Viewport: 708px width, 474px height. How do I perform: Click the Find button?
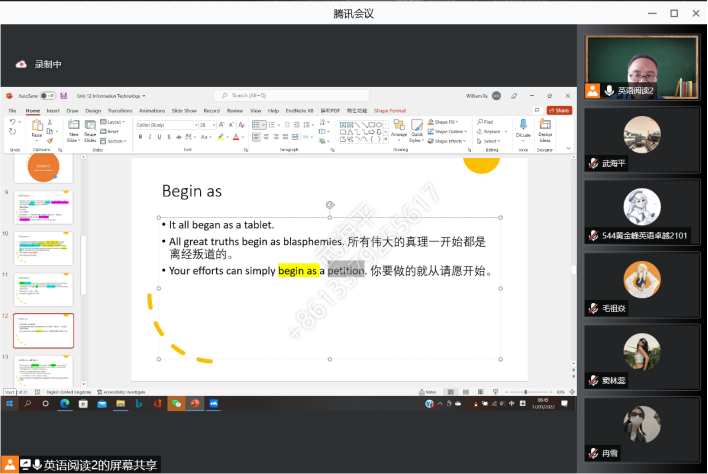(x=485, y=122)
